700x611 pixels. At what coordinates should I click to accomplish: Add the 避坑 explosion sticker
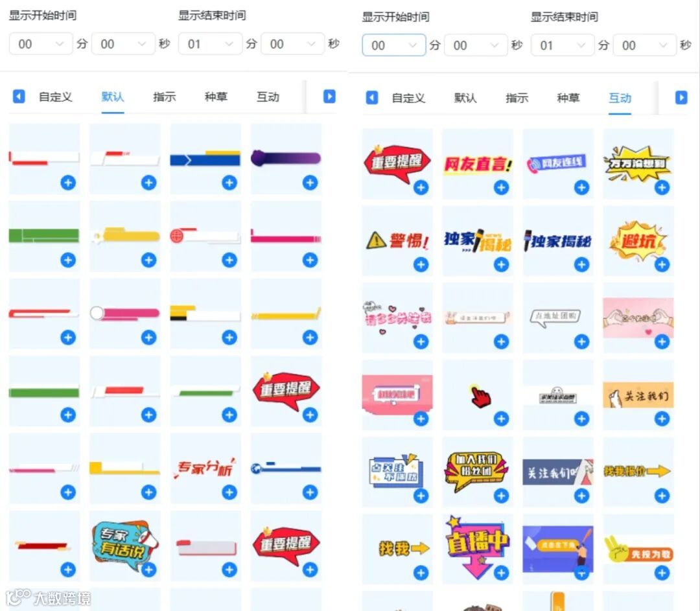662,264
